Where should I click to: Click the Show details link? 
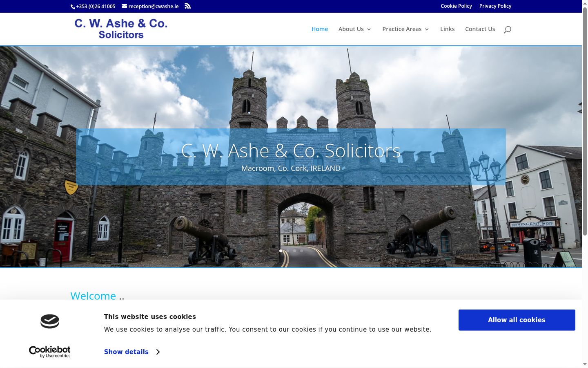click(126, 352)
